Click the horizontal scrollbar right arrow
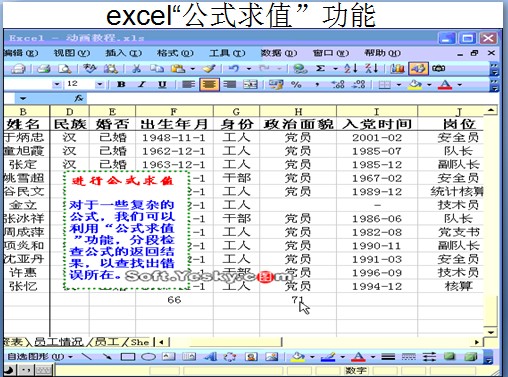 [x=477, y=342]
